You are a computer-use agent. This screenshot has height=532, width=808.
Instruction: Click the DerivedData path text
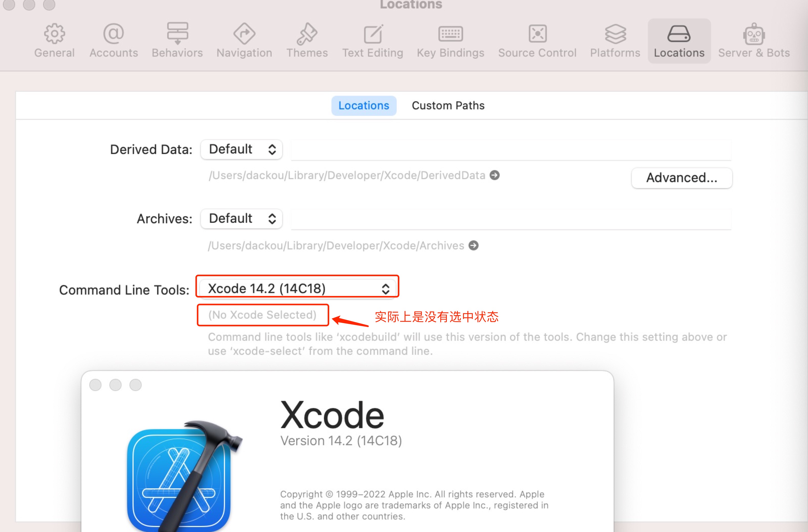click(347, 175)
